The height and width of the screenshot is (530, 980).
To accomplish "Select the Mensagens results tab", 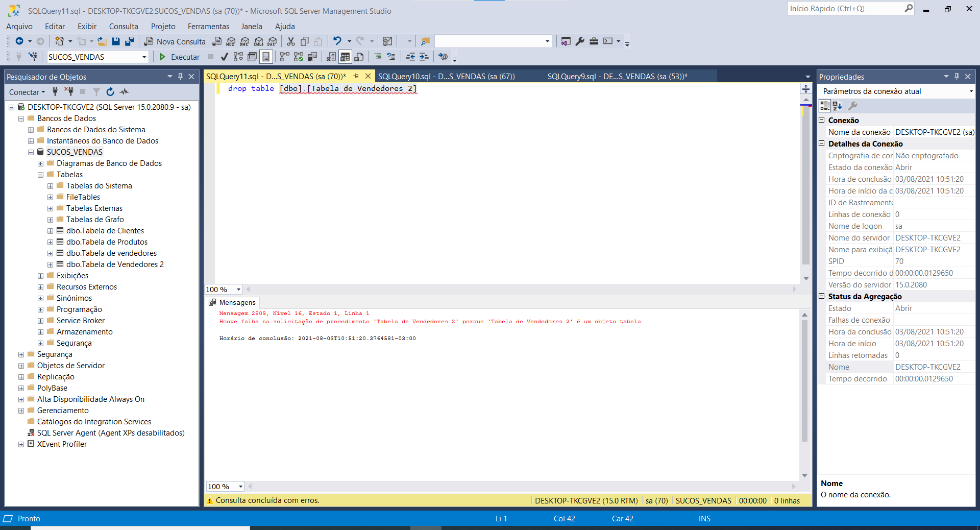I will click(x=232, y=302).
